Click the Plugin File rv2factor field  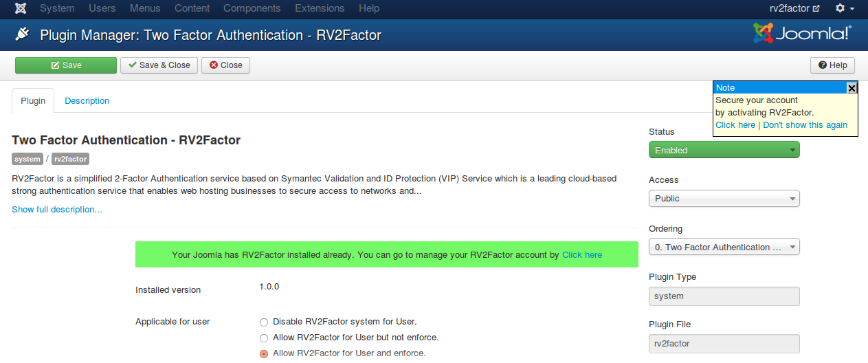(724, 343)
